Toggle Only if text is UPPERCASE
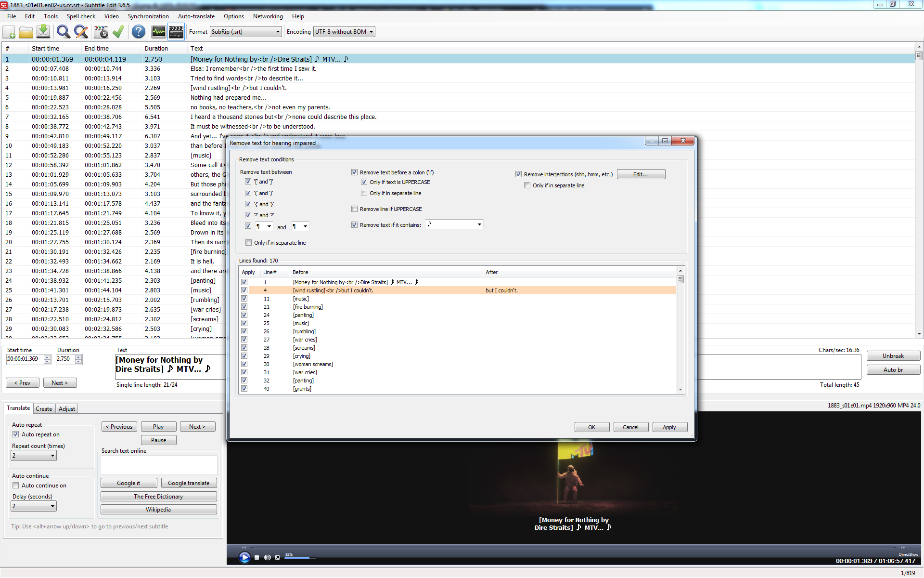This screenshot has width=924, height=578. [364, 182]
